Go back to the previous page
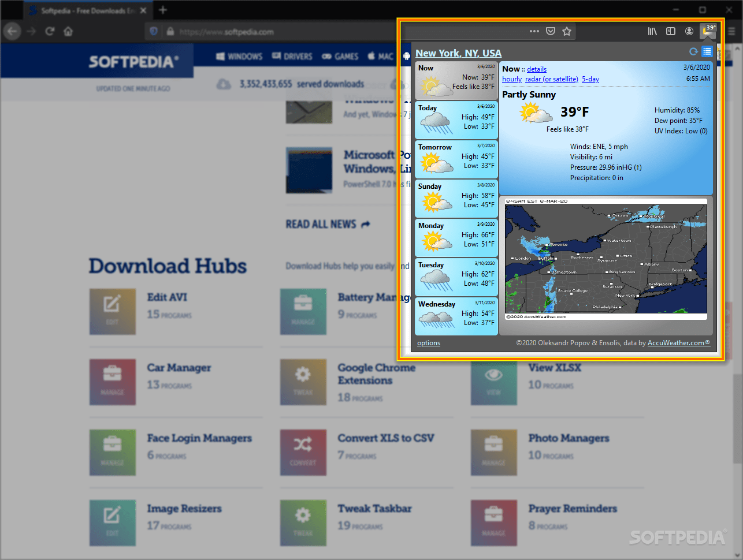 tap(12, 31)
